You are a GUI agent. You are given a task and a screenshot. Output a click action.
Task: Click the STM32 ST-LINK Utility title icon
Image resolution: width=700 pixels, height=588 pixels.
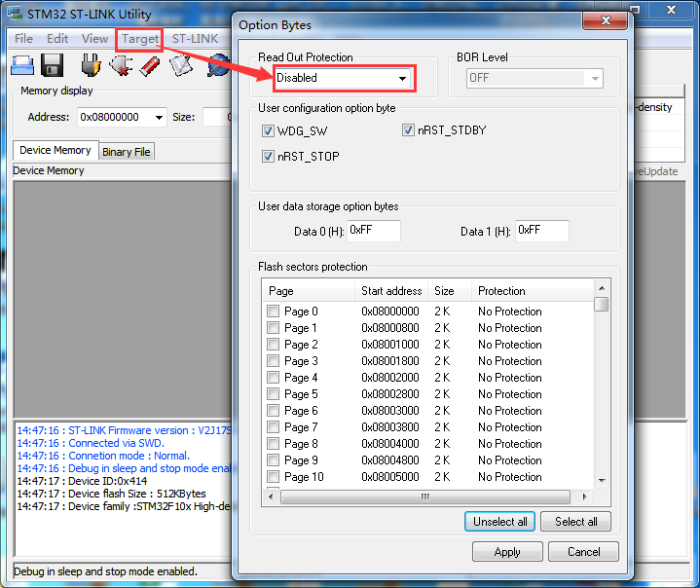click(x=16, y=13)
